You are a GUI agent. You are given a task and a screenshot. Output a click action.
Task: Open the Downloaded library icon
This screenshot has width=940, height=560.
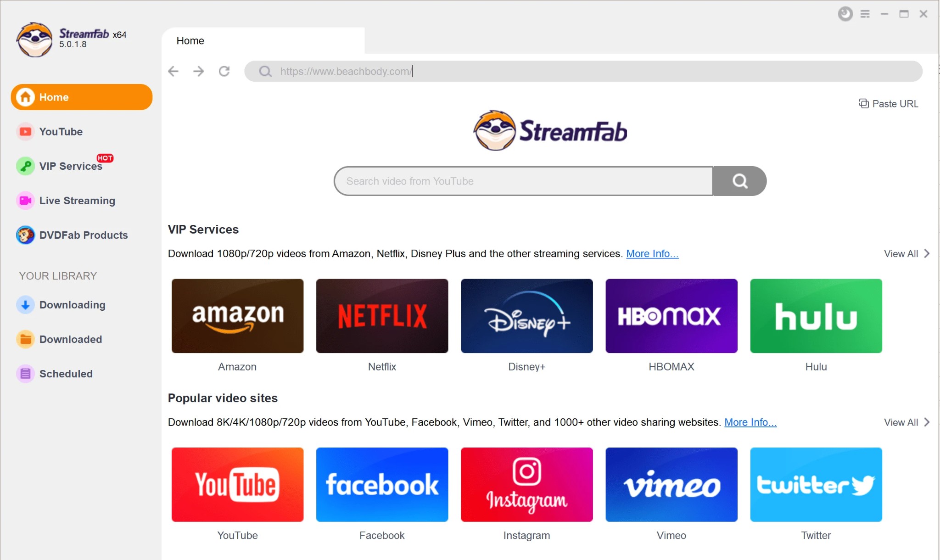tap(25, 339)
